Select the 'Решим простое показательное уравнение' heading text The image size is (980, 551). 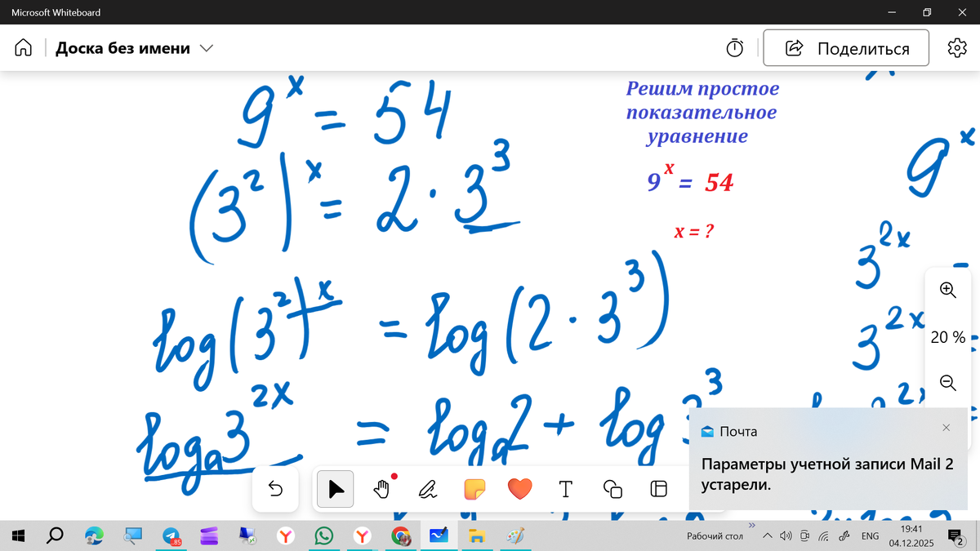click(702, 112)
